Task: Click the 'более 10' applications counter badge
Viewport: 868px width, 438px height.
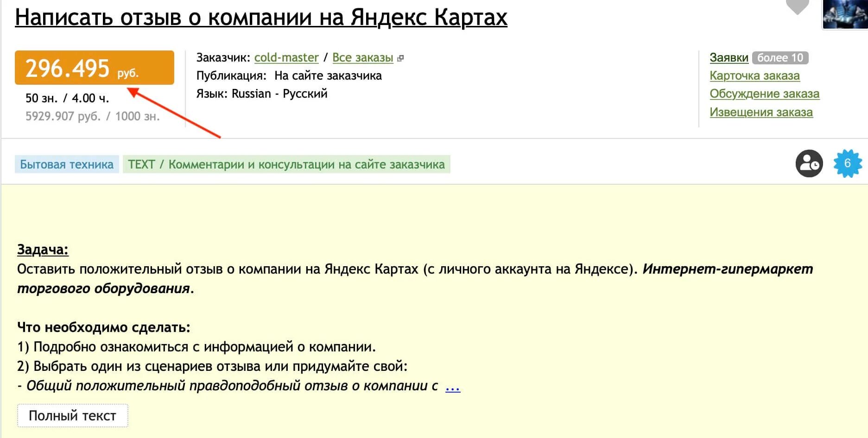Action: coord(781,57)
